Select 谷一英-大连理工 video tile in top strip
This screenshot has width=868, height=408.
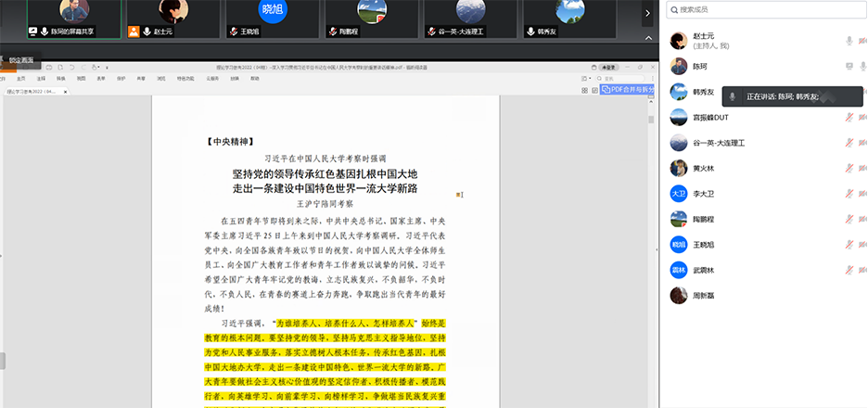[470, 19]
